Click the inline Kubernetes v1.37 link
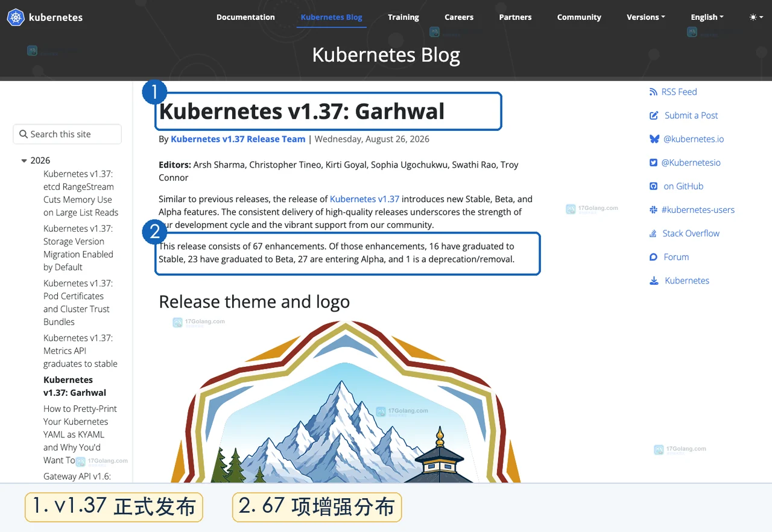 364,199
